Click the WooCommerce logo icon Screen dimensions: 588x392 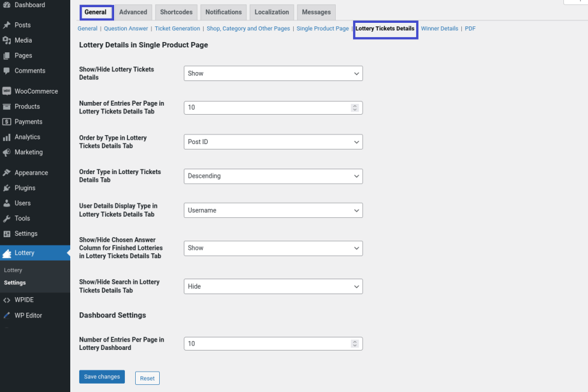coord(7,91)
